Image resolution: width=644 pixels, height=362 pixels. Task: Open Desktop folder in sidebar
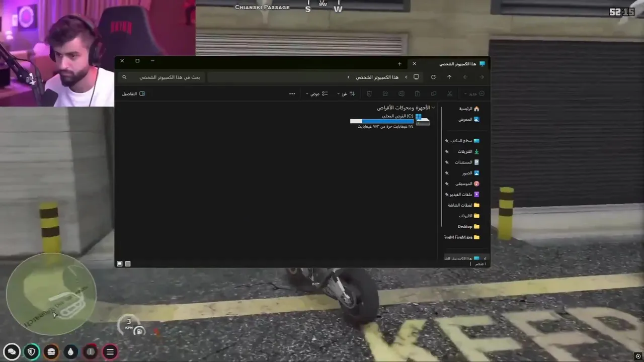pyautogui.click(x=468, y=226)
